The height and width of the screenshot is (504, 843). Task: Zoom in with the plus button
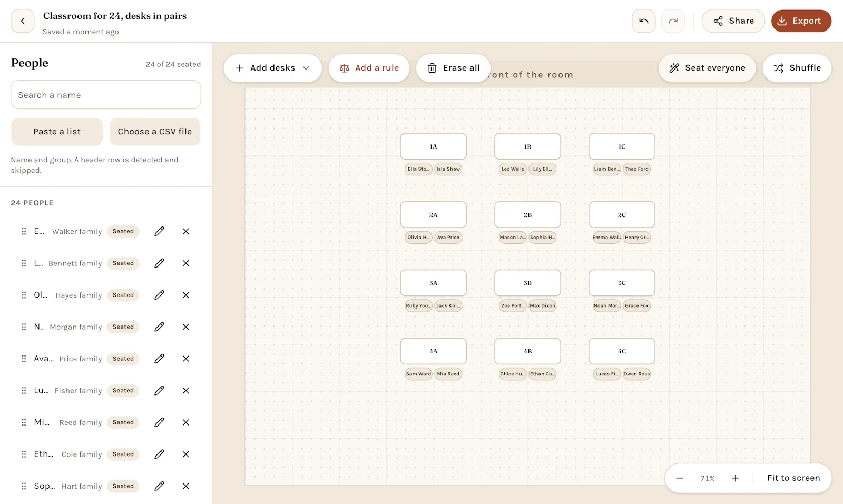coord(736,478)
